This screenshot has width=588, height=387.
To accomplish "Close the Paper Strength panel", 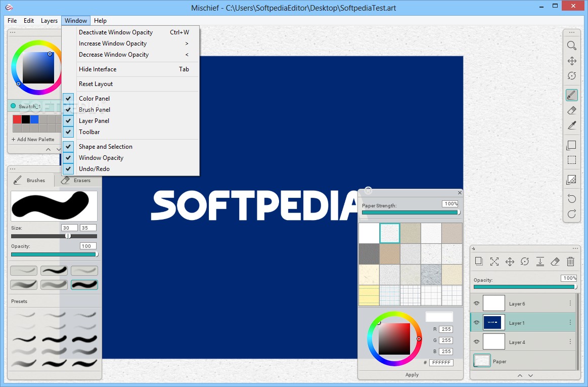I will click(460, 193).
